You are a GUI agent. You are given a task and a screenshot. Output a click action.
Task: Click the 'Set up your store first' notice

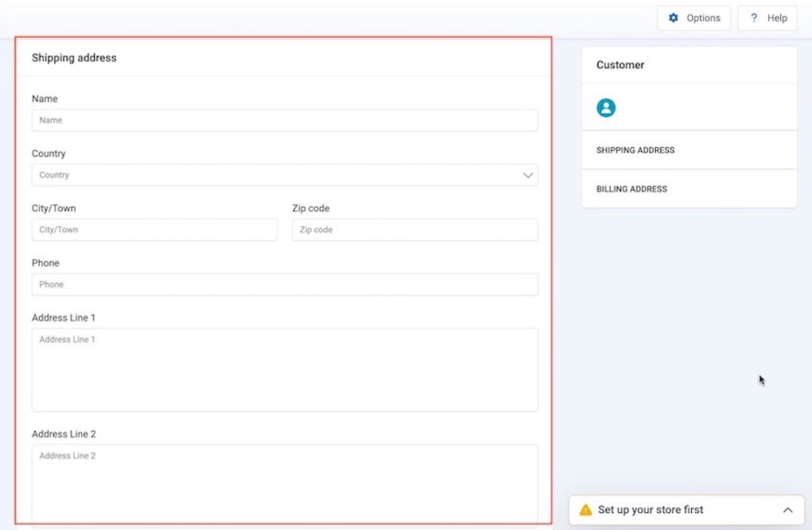point(650,511)
